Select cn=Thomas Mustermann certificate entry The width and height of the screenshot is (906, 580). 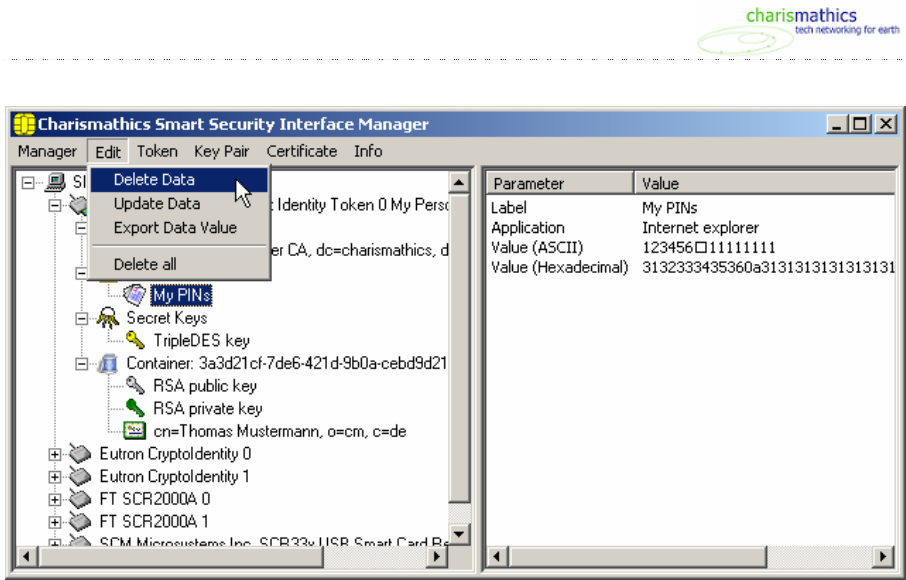coord(280,432)
